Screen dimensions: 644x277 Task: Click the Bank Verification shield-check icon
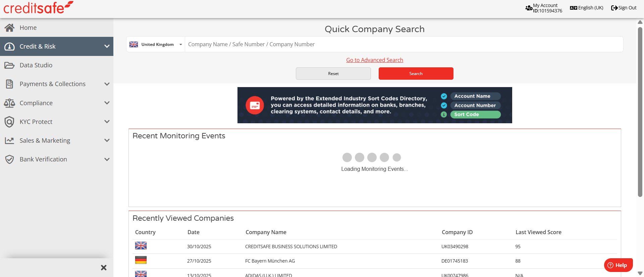click(x=9, y=159)
